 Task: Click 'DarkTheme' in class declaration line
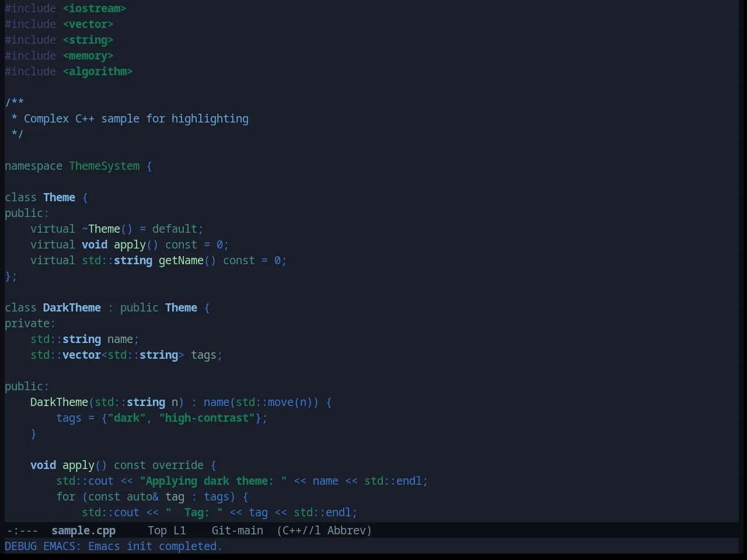72,307
